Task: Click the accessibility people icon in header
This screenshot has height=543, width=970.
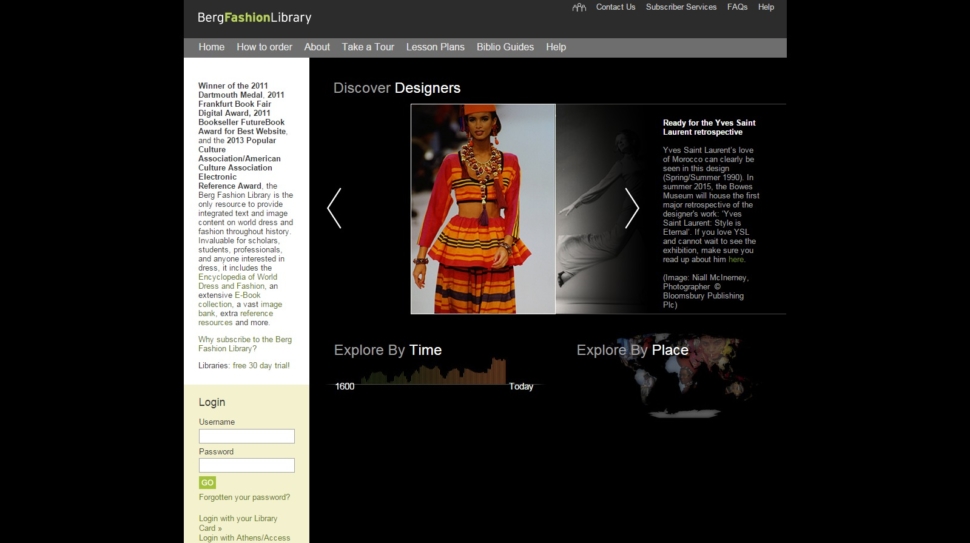Action: [579, 7]
